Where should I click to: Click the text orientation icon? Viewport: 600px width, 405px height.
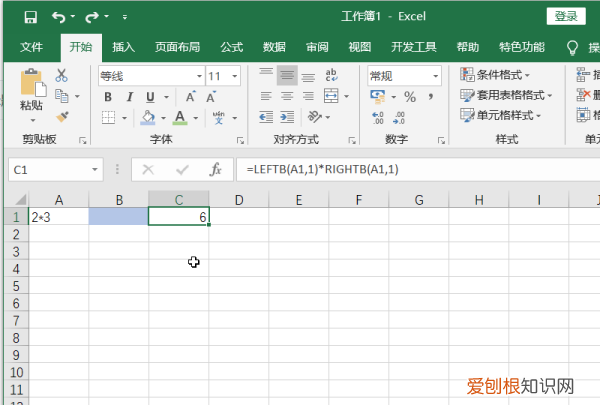pyautogui.click(x=315, y=117)
